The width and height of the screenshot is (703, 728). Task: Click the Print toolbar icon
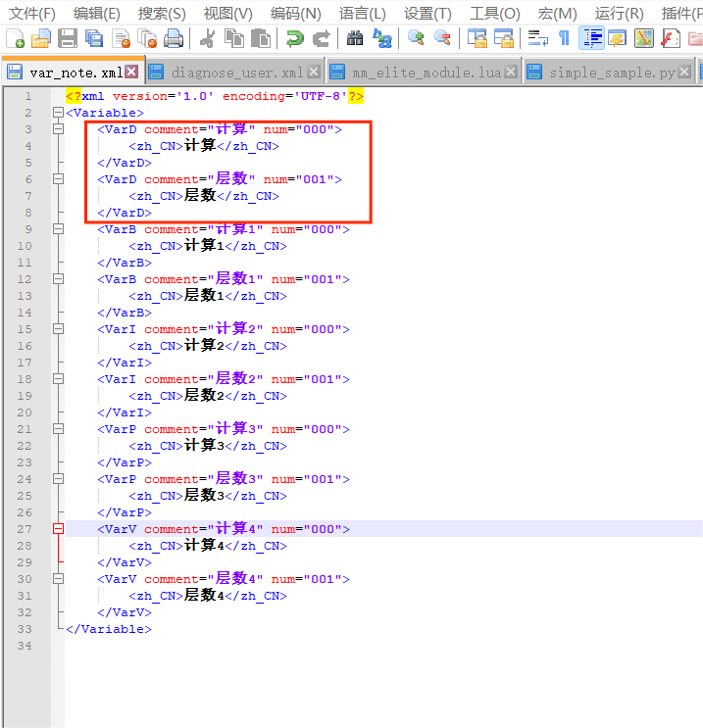174,38
